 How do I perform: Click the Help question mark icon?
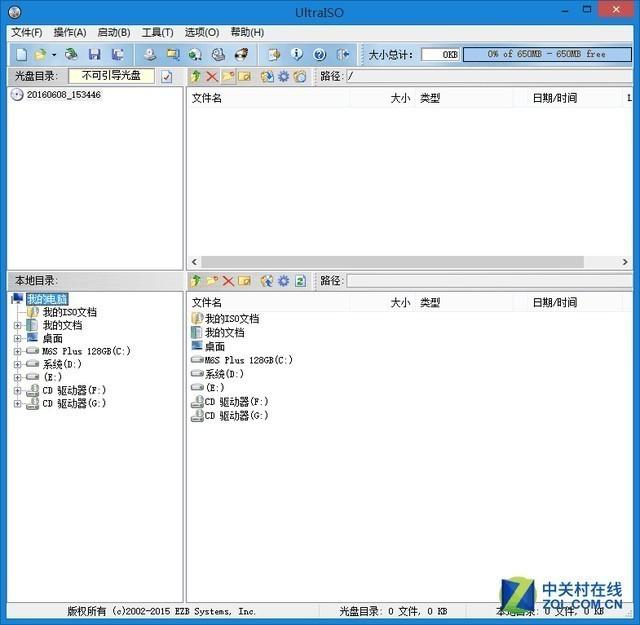click(320, 54)
